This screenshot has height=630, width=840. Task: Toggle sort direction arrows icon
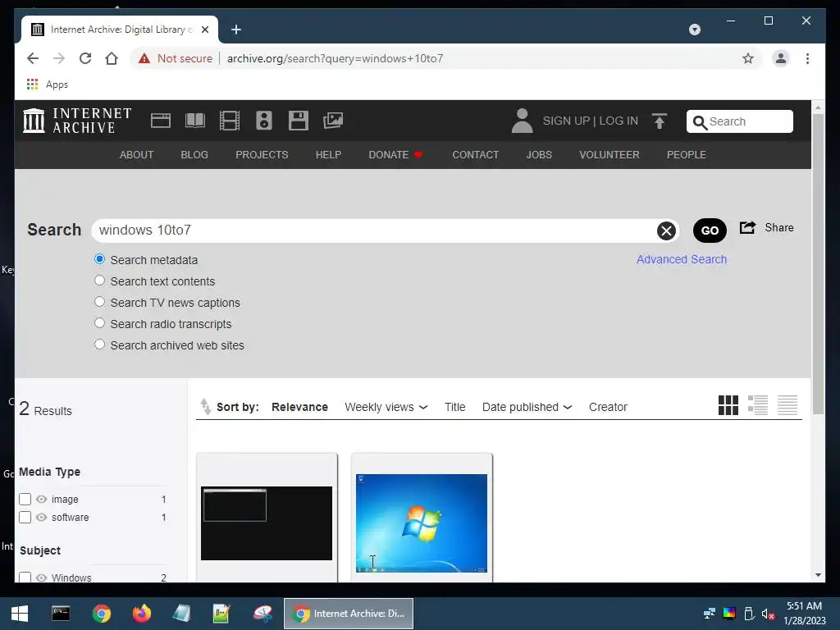coord(205,407)
